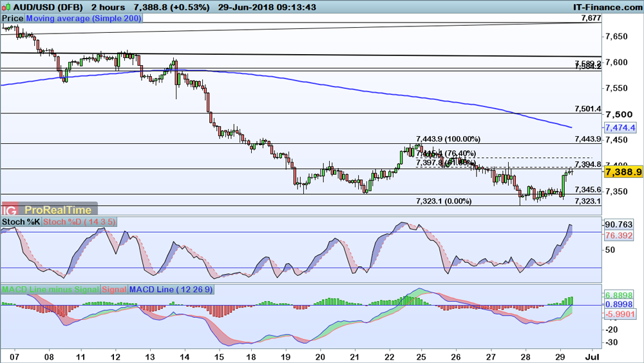Open the Stoch %D (14 3 5) legend
This screenshot has height=363, width=644.
tap(79, 222)
